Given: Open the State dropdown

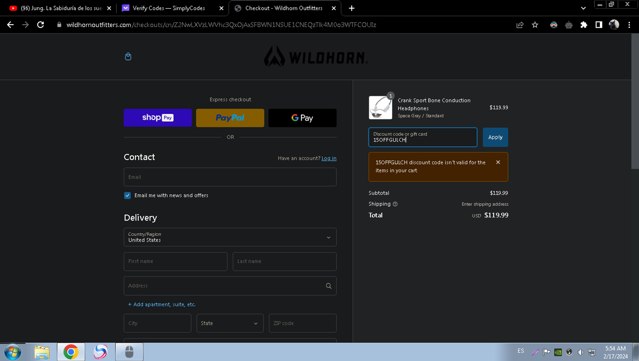Looking at the screenshot, I should tap(230, 323).
